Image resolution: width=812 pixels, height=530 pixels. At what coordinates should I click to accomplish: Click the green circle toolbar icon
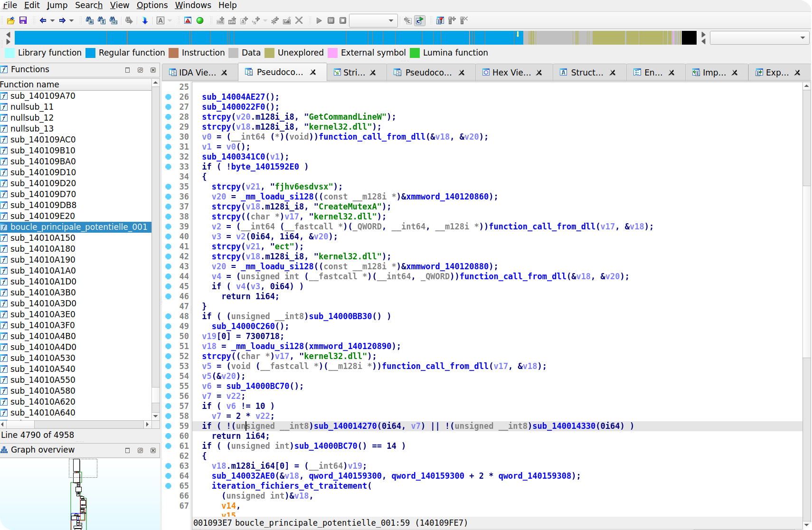(x=200, y=20)
